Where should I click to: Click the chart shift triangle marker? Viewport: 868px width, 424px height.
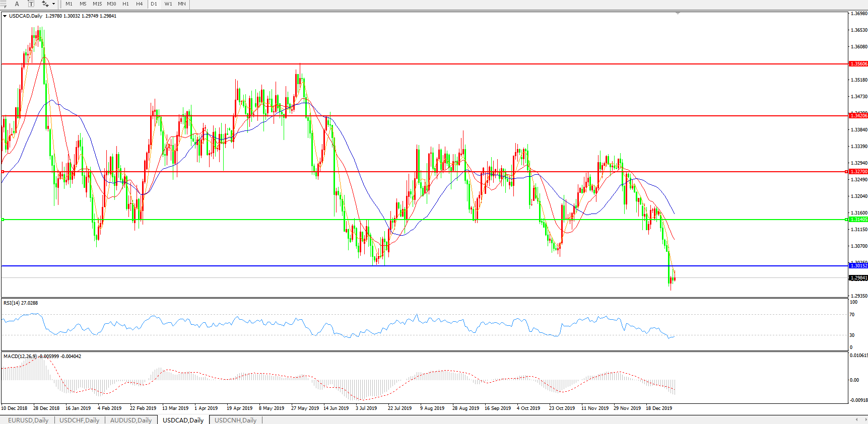(678, 13)
